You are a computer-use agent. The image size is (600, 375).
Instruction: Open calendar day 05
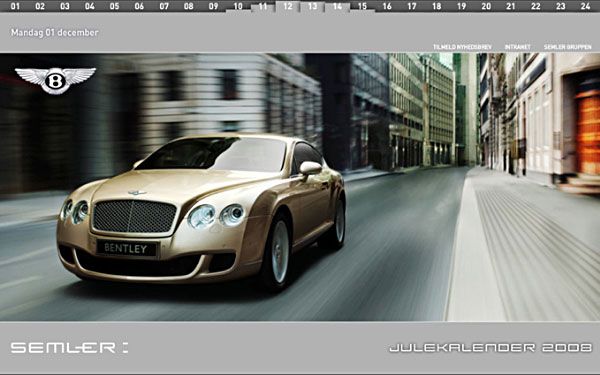[114, 6]
